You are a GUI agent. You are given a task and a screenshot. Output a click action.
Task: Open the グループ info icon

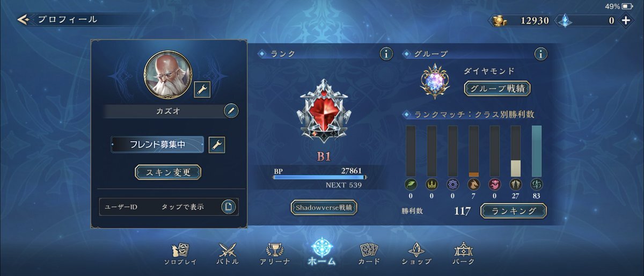coord(541,54)
